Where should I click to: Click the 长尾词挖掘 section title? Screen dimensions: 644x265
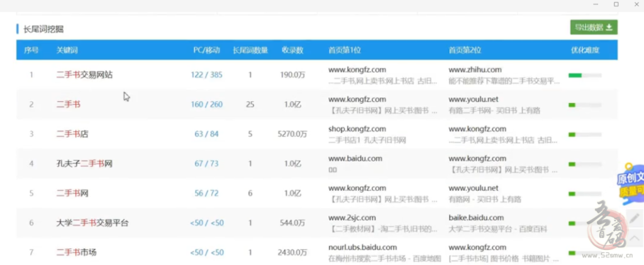(x=43, y=29)
